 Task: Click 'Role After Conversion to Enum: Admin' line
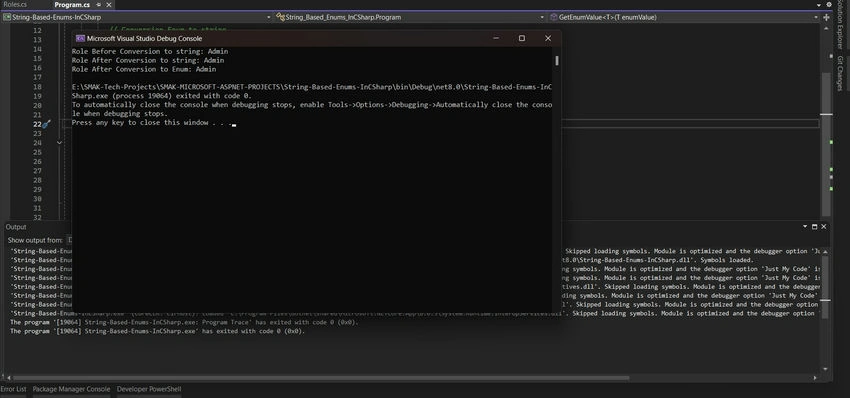[x=144, y=69]
